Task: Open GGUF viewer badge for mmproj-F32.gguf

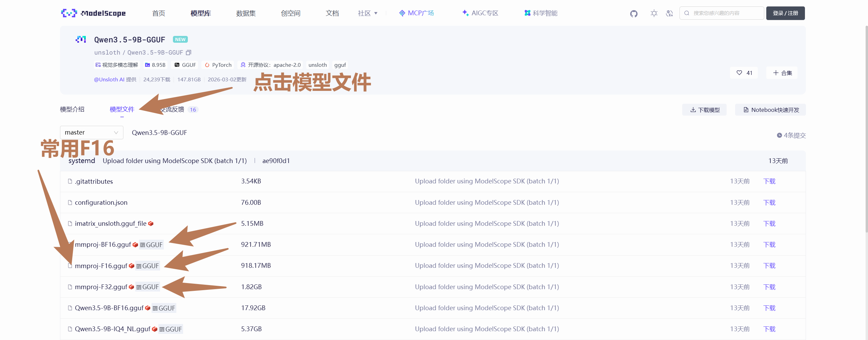Action: (x=147, y=287)
